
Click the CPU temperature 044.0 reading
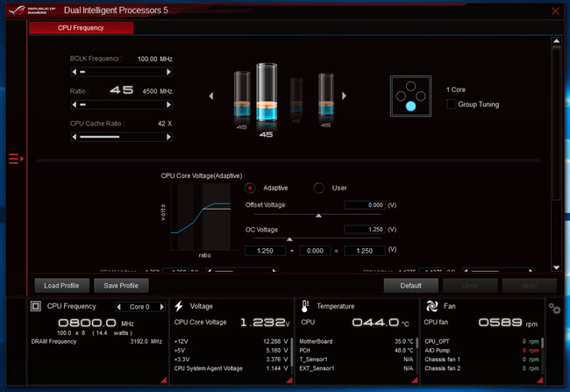(381, 323)
